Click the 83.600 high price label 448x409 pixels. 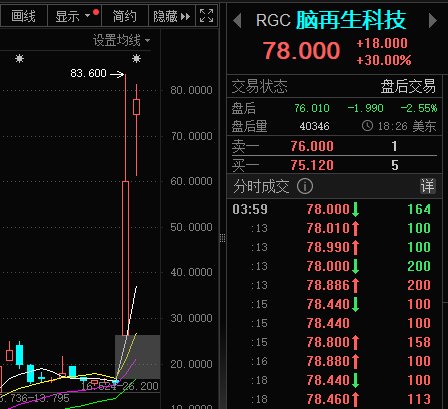[x=88, y=73]
